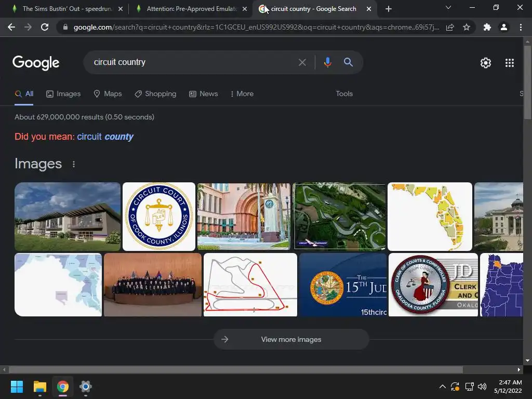
Task: Open the volume control in tray
Action: coord(482,387)
